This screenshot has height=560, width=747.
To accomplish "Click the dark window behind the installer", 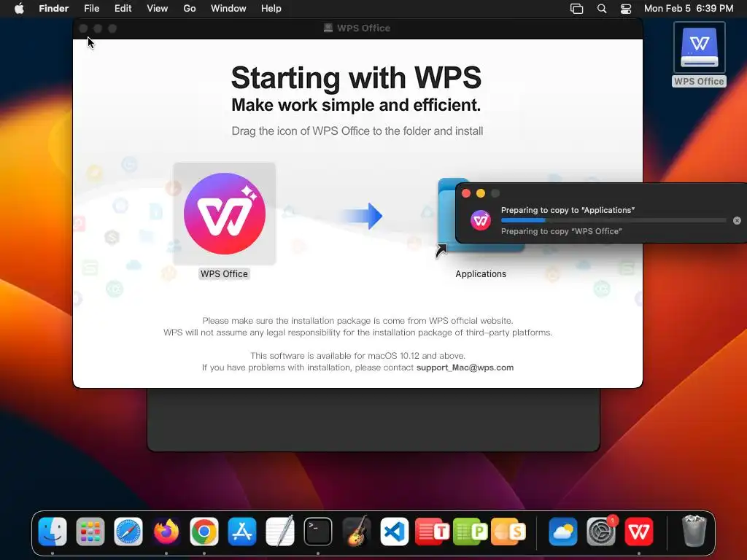I will pos(373,419).
